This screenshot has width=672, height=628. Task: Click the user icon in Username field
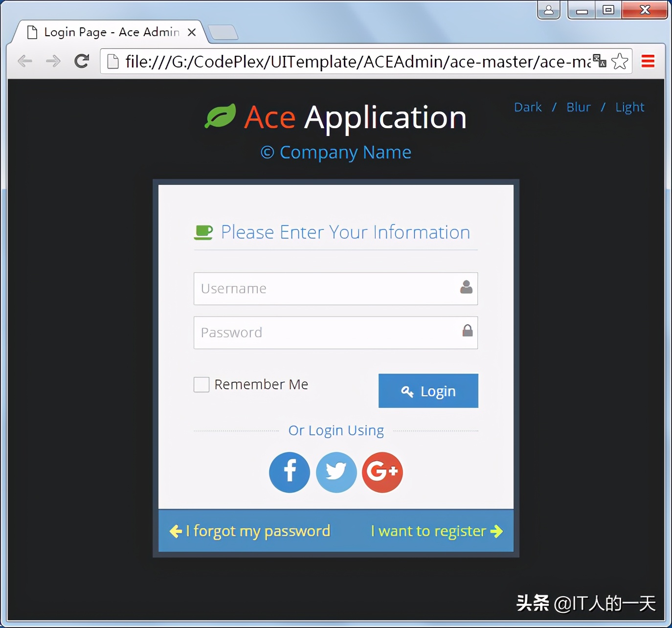[467, 287]
